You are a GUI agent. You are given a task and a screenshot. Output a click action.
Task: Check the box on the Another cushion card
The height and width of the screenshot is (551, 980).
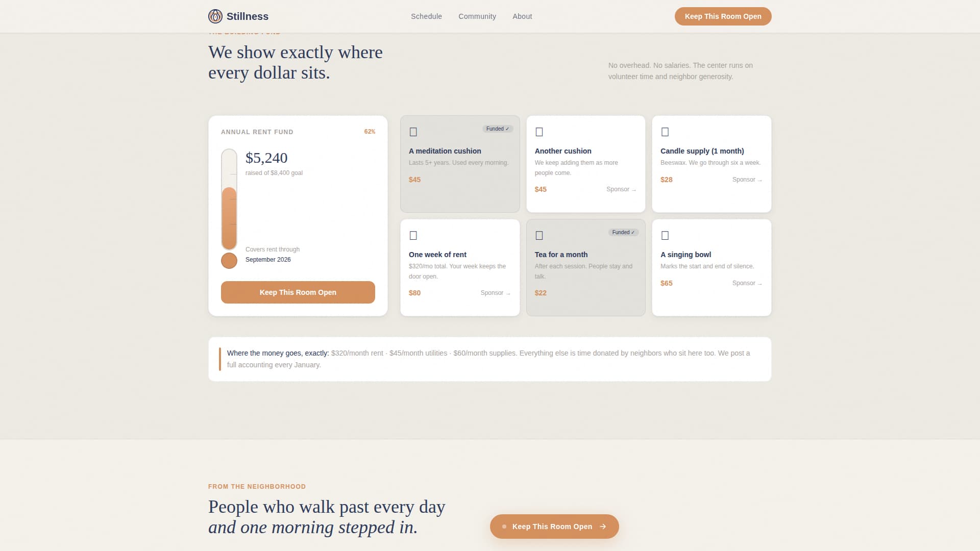[540, 132]
